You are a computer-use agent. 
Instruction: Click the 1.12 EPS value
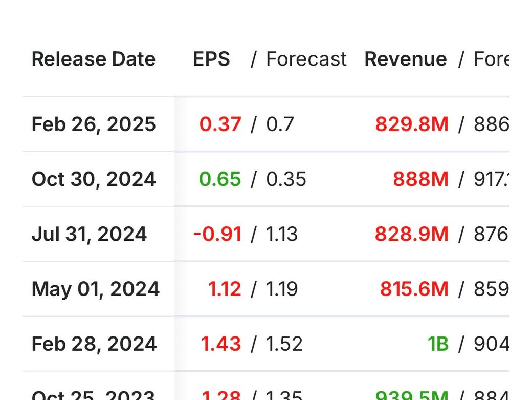[224, 289]
